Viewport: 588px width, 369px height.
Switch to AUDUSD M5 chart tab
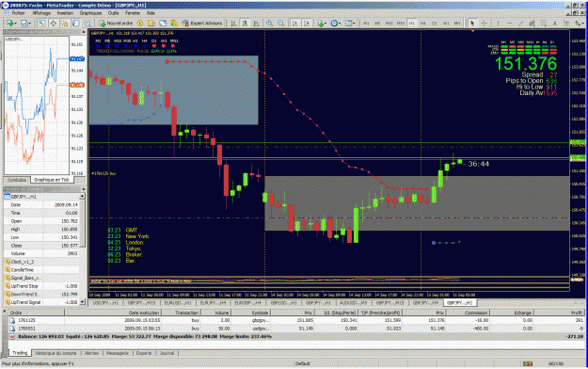[x=353, y=302]
